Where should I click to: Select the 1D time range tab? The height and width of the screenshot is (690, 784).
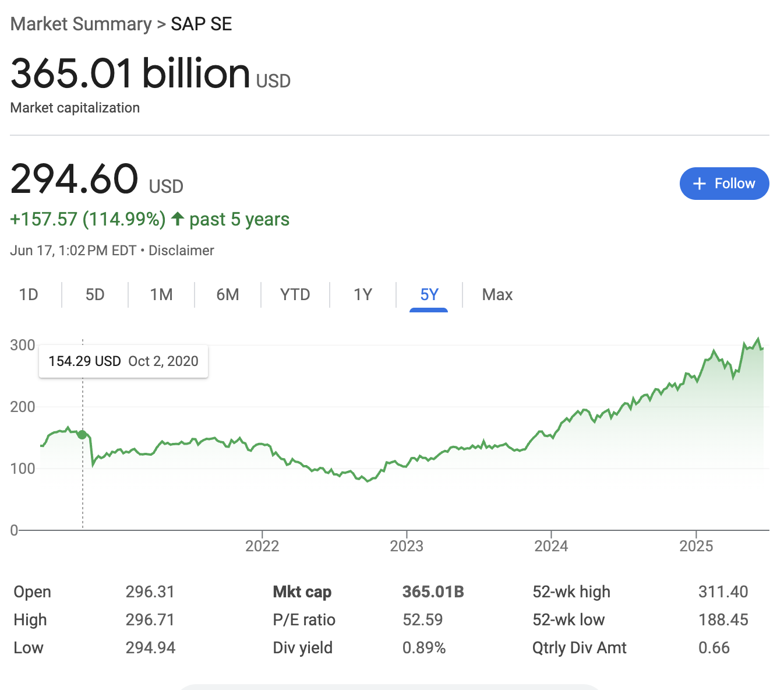tap(29, 295)
